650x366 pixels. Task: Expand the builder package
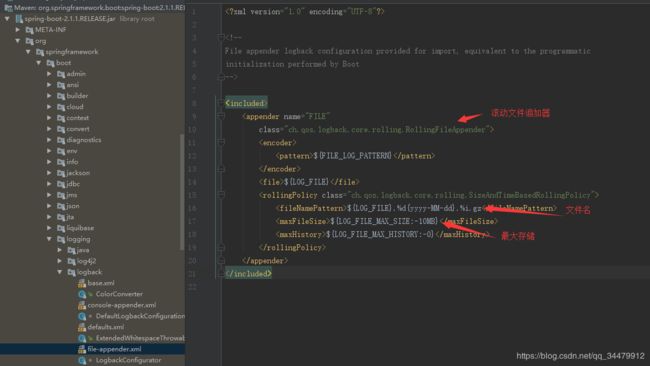click(x=49, y=96)
